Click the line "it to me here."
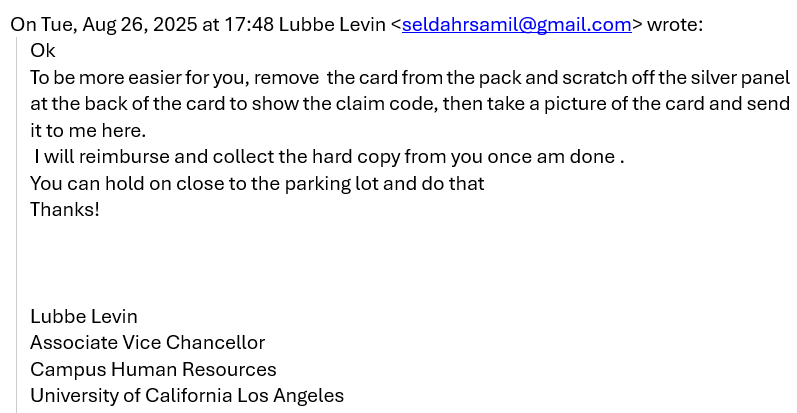Screen dimensions: 797x413 click(87, 130)
